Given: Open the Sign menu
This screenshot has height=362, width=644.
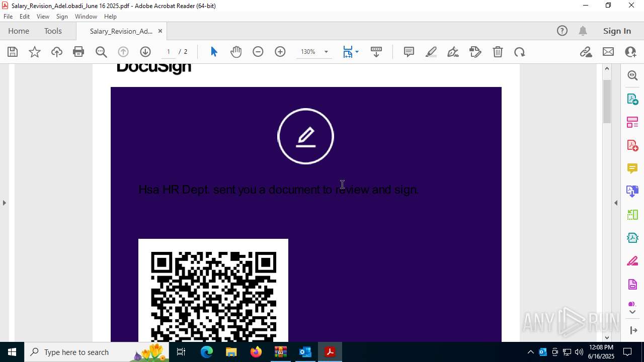Looking at the screenshot, I should (62, 17).
